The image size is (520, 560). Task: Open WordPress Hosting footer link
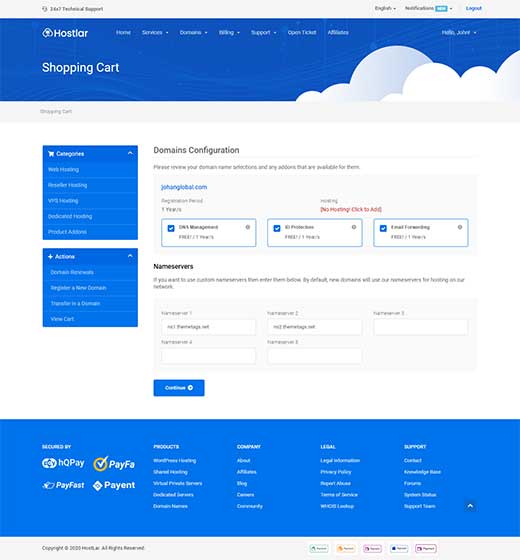(x=175, y=460)
